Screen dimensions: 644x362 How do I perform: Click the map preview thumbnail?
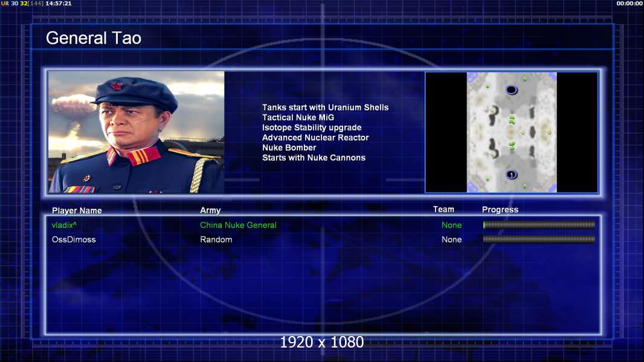click(511, 132)
